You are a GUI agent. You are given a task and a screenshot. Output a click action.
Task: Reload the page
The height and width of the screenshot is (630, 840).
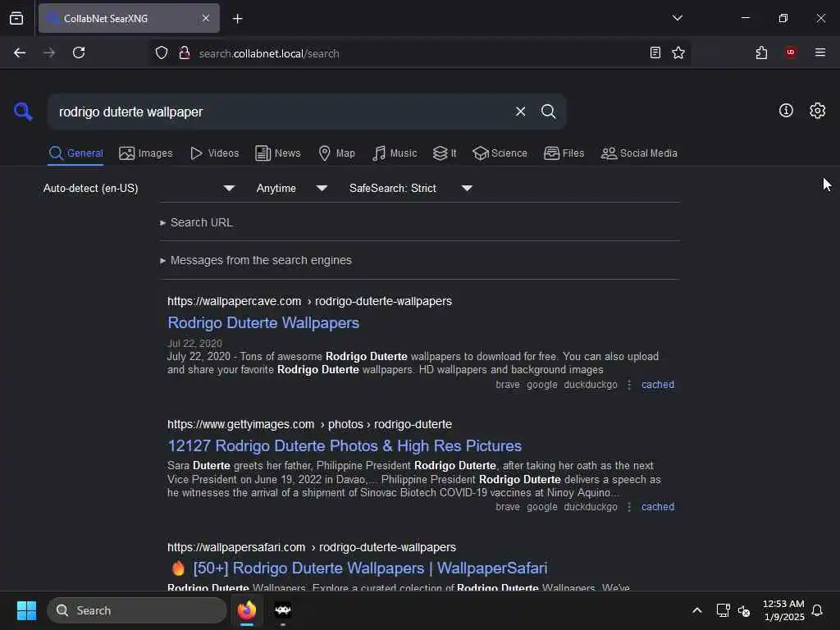[x=79, y=52]
